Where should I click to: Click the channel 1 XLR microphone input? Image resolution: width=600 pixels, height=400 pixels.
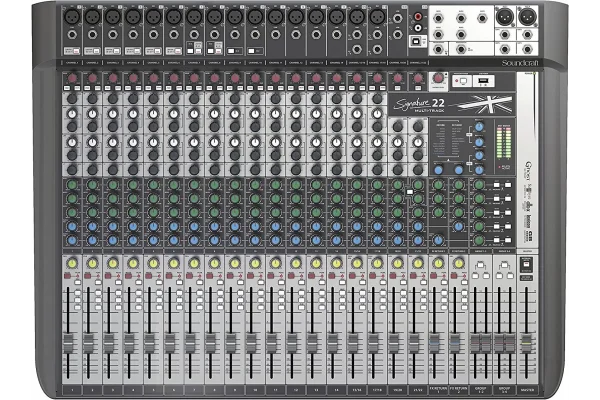point(72,17)
